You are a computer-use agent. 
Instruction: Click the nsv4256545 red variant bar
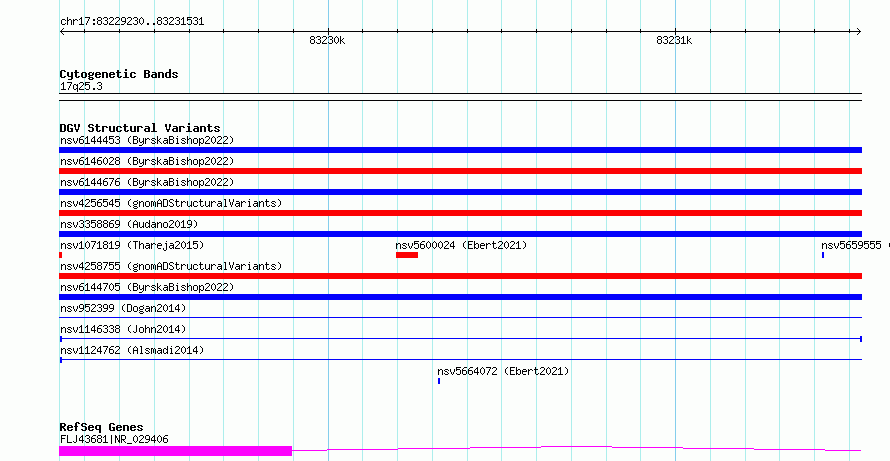coord(460,213)
